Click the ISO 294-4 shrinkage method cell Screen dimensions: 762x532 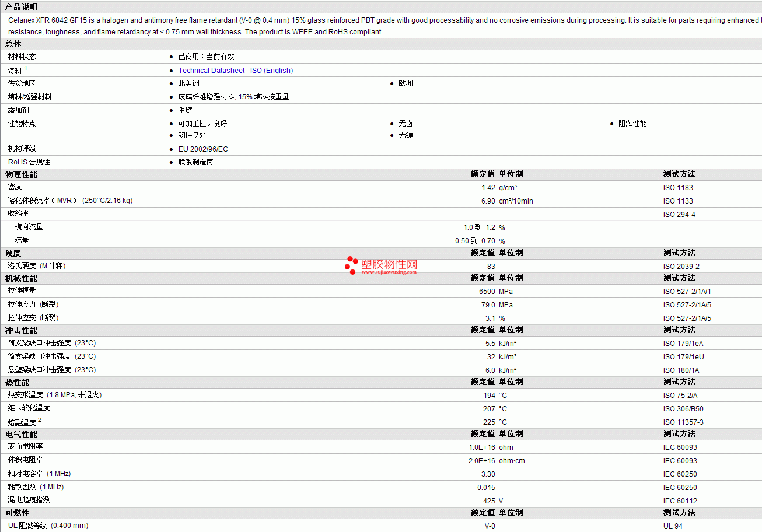679,215
